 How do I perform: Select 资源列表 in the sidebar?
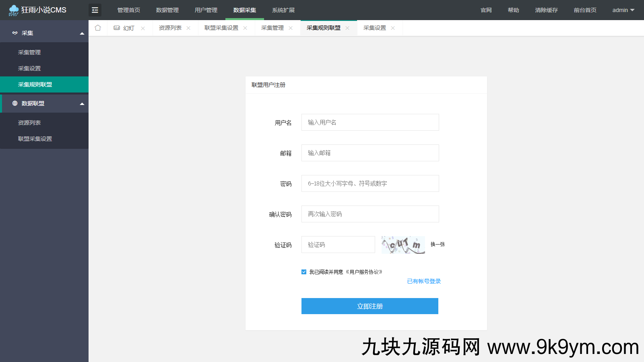click(x=29, y=123)
